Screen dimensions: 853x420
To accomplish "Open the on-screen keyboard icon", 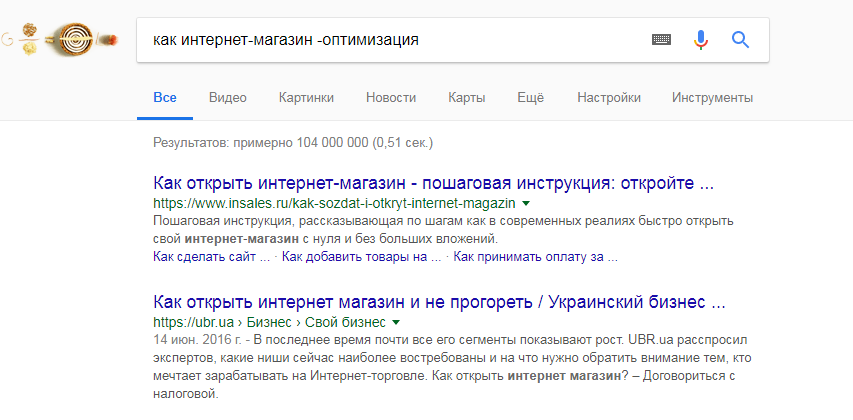I will [x=661, y=40].
